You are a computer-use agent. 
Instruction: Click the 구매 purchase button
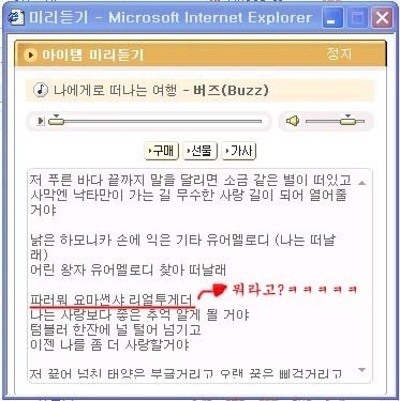click(162, 151)
